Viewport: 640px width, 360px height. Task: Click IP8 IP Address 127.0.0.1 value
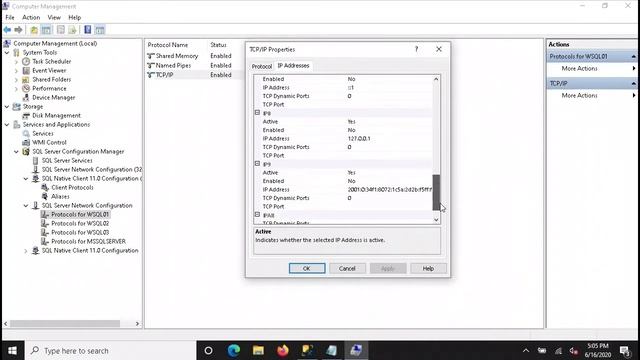pos(359,138)
